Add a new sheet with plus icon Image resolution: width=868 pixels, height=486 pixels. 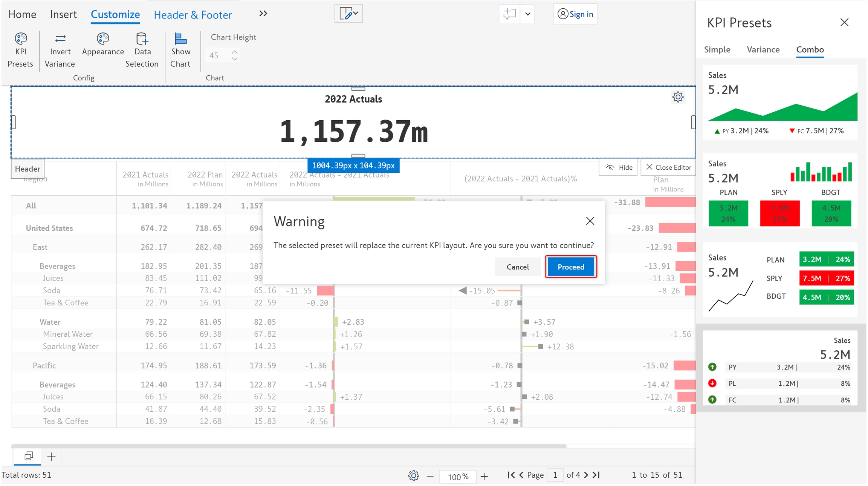52,457
